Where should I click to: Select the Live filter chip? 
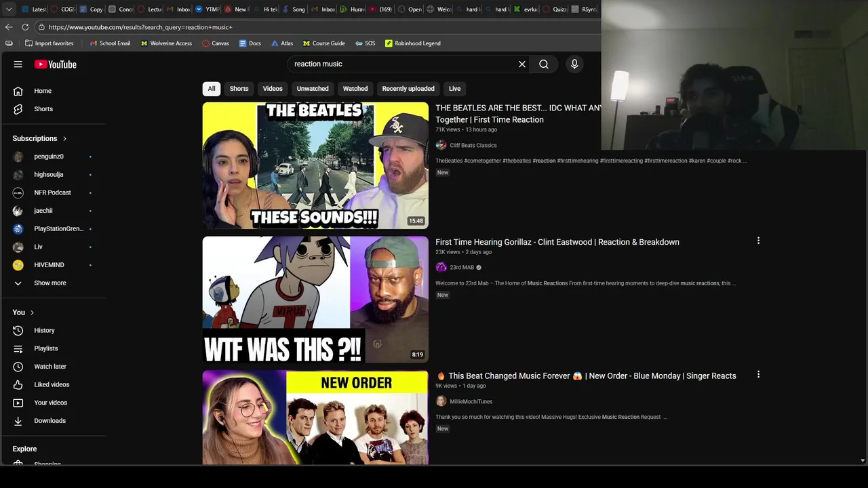coord(454,89)
